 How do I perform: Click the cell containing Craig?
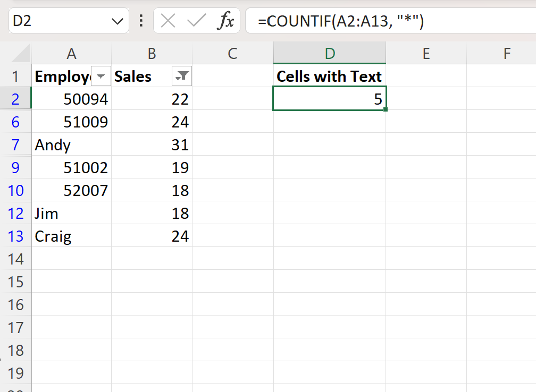[71, 236]
